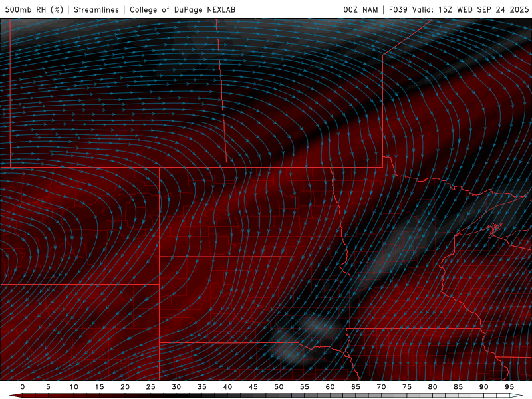Click the '40' colorbar scale label
Image resolution: width=532 pixels, height=399 pixels.
point(227,387)
